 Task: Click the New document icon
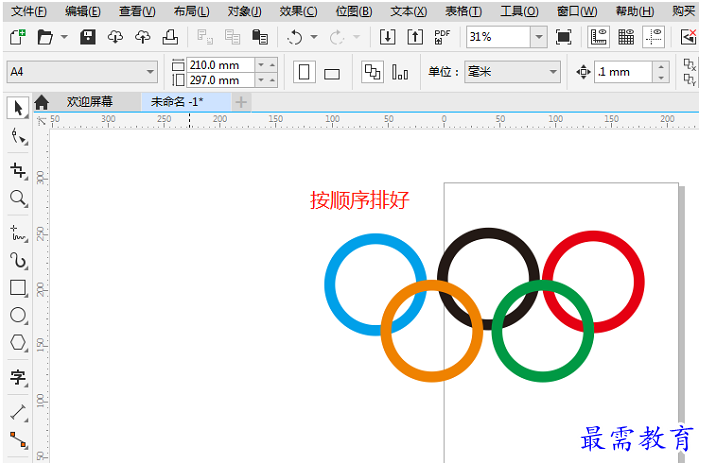[x=17, y=37]
